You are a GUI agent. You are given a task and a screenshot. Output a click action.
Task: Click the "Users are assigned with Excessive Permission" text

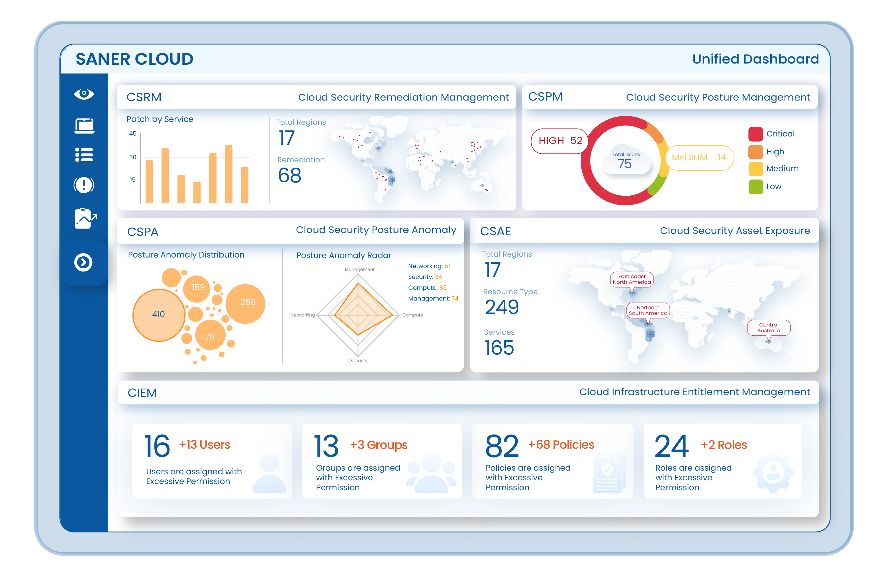pos(194,477)
